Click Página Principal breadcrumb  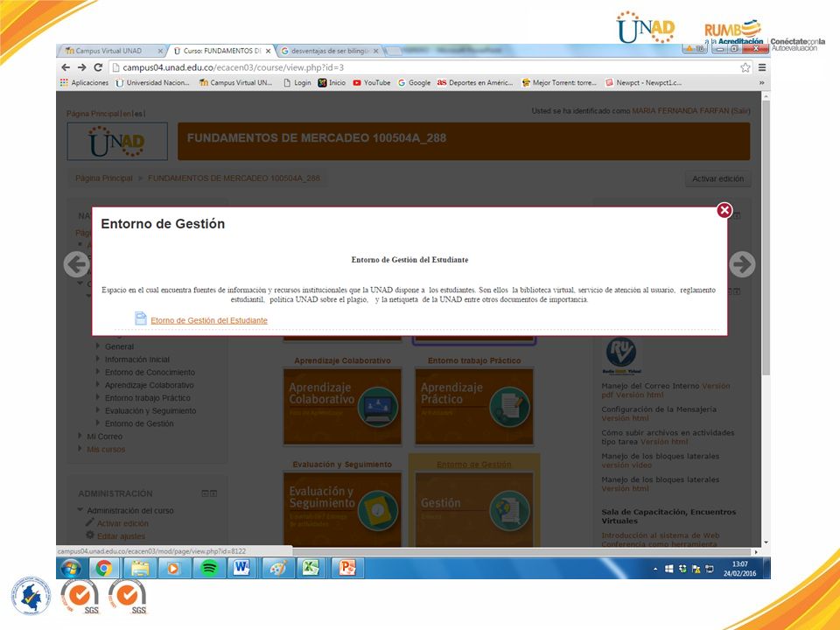click(x=104, y=178)
